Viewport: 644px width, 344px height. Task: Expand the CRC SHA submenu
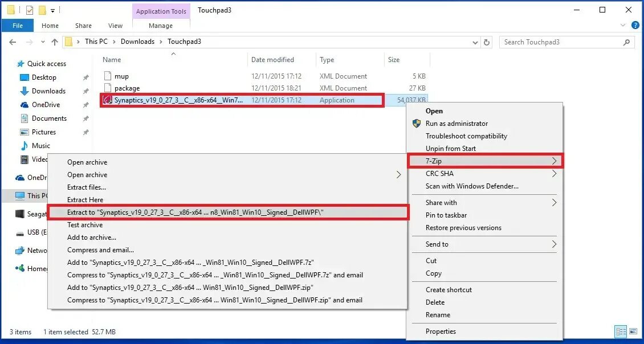click(x=486, y=173)
